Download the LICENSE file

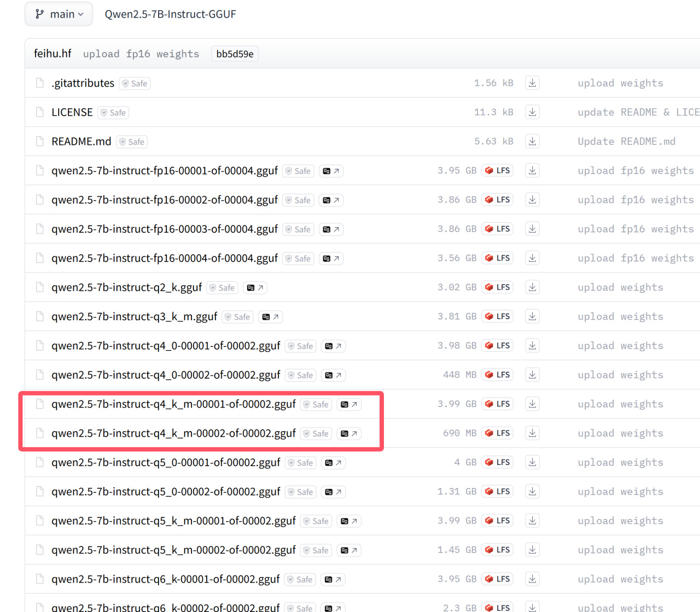[x=532, y=112]
